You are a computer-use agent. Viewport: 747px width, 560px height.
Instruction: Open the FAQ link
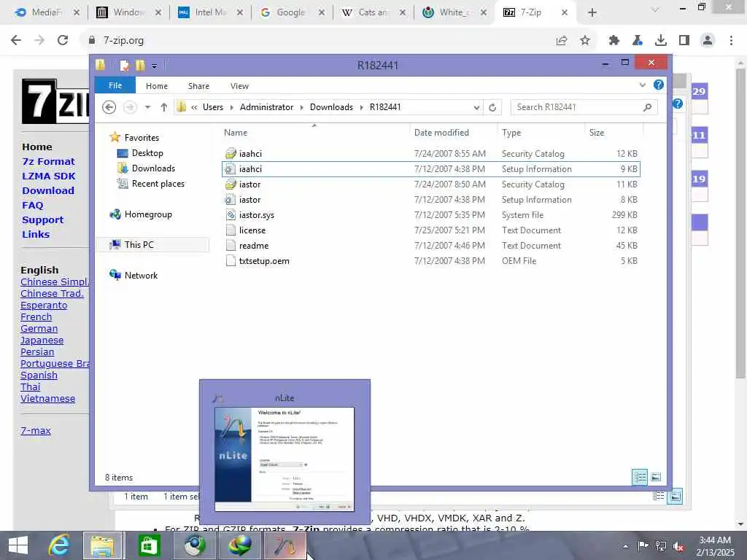[32, 205]
